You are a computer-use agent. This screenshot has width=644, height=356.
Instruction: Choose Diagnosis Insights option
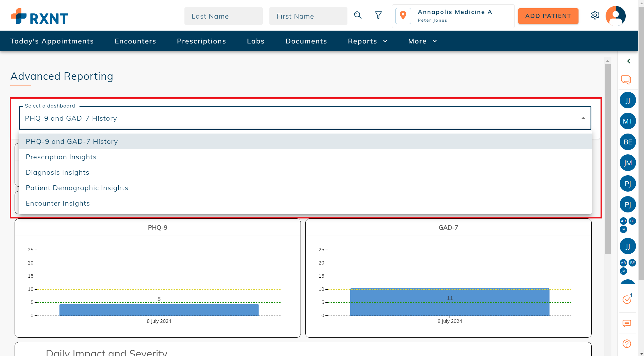click(305, 172)
